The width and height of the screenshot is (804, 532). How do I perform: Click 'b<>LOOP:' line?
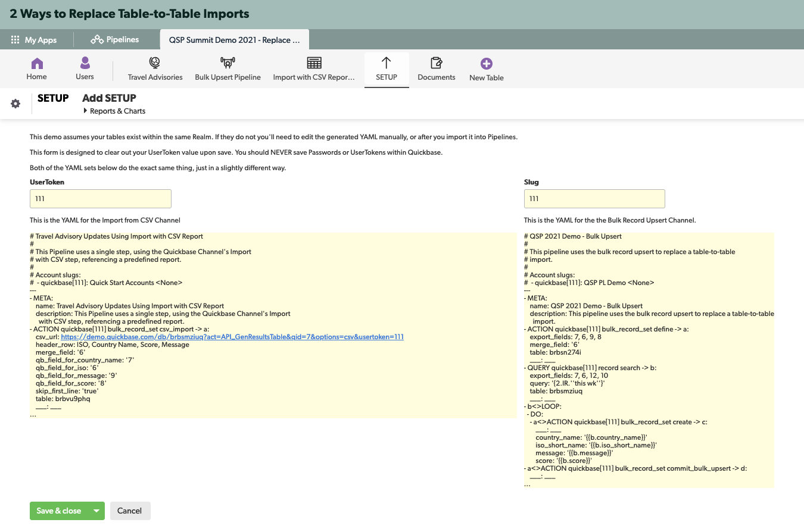point(543,406)
